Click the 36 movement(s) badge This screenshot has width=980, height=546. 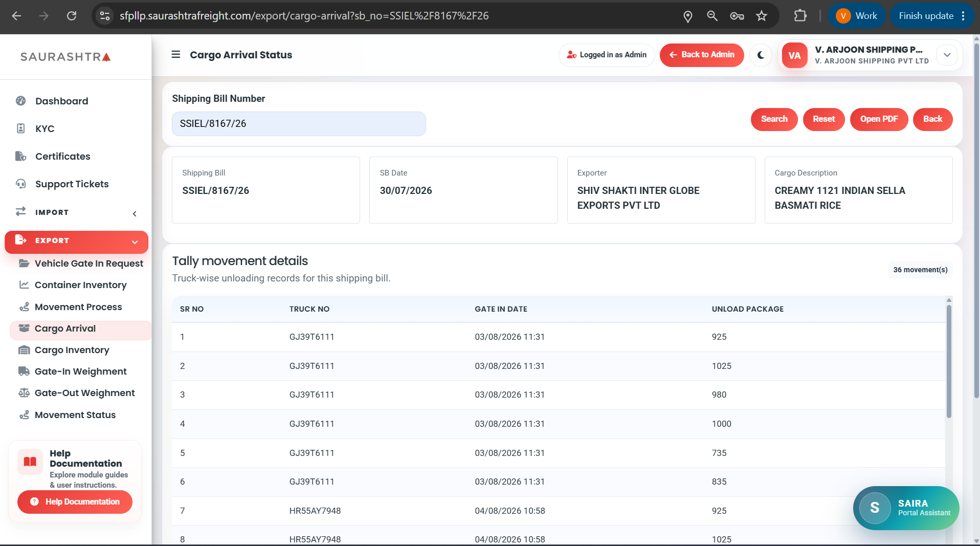tap(920, 269)
